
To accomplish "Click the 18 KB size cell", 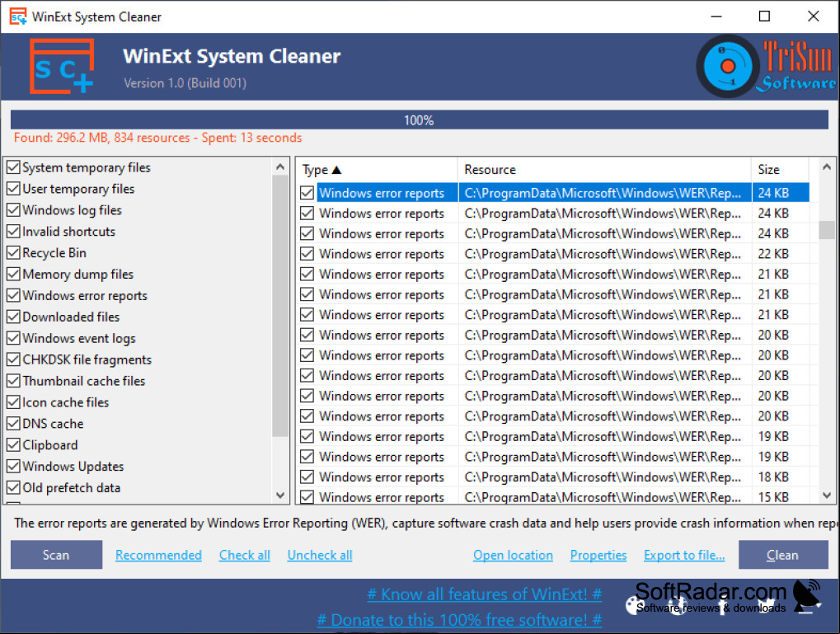I will point(773,477).
